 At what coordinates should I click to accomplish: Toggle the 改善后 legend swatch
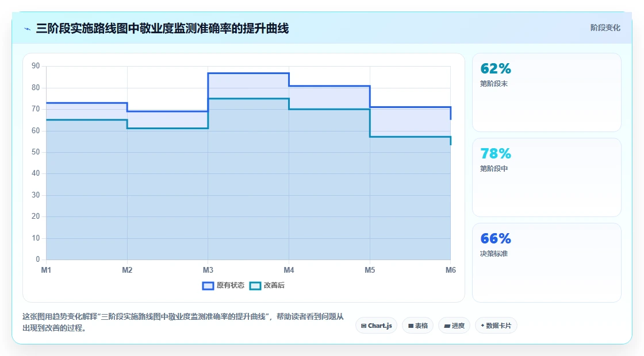(255, 286)
